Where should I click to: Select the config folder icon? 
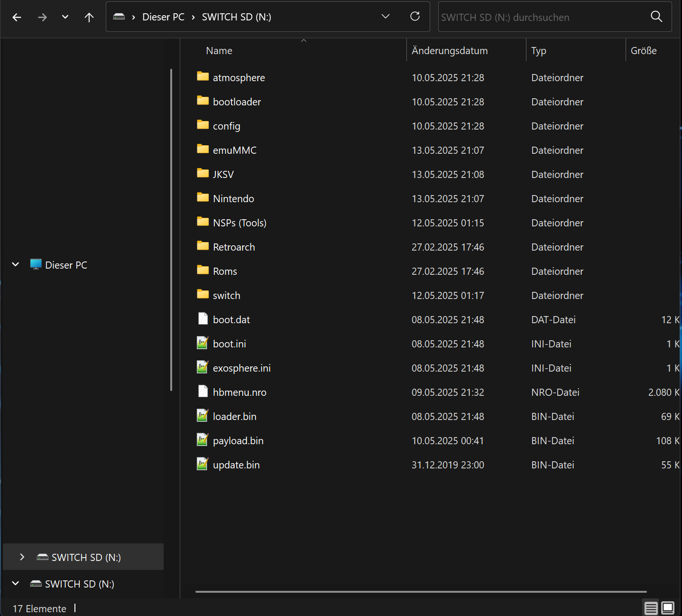[x=203, y=125]
